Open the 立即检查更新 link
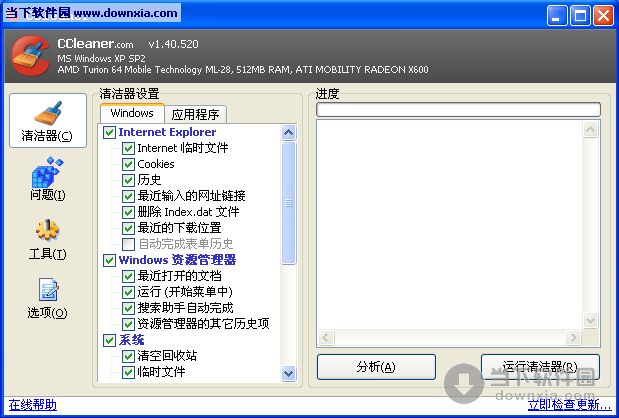 [569, 405]
